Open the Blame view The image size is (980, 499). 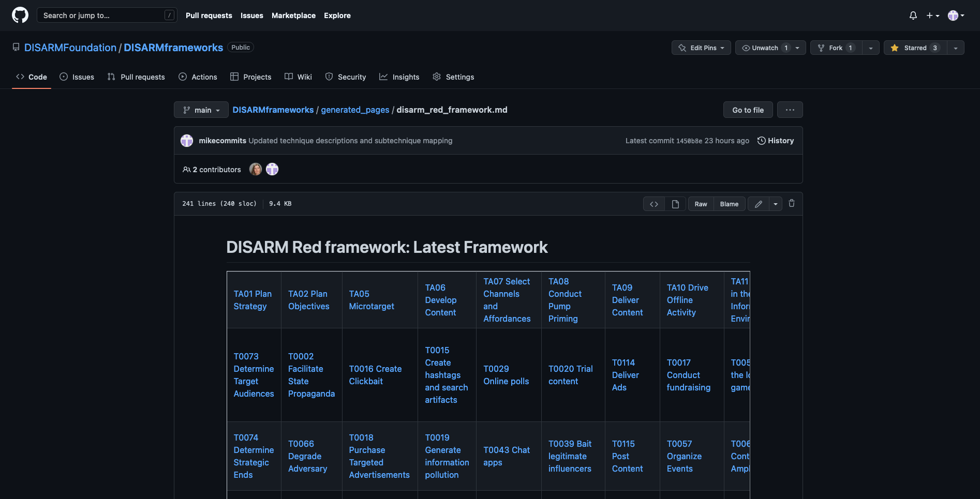(730, 204)
